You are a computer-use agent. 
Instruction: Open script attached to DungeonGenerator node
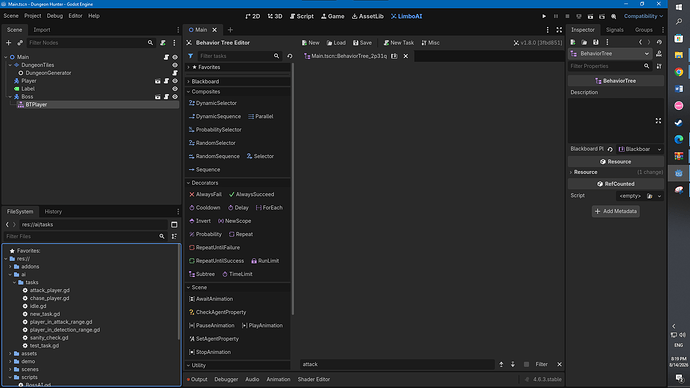175,73
